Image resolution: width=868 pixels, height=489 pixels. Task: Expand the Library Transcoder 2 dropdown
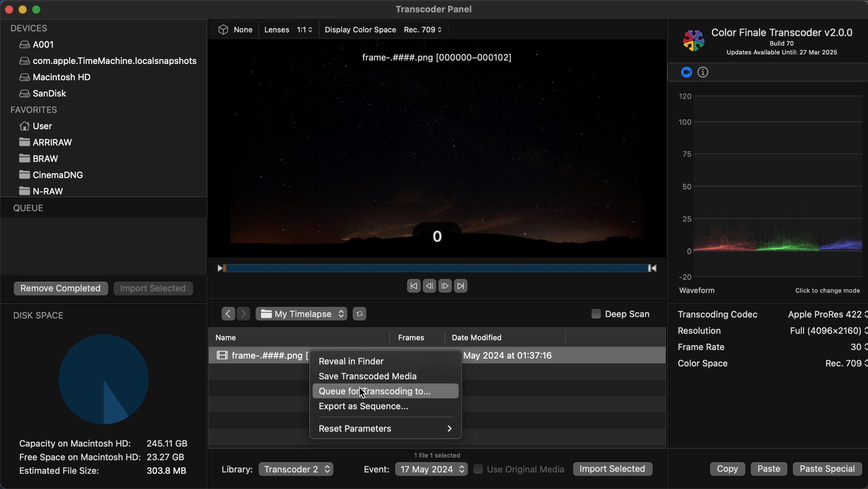point(296,469)
